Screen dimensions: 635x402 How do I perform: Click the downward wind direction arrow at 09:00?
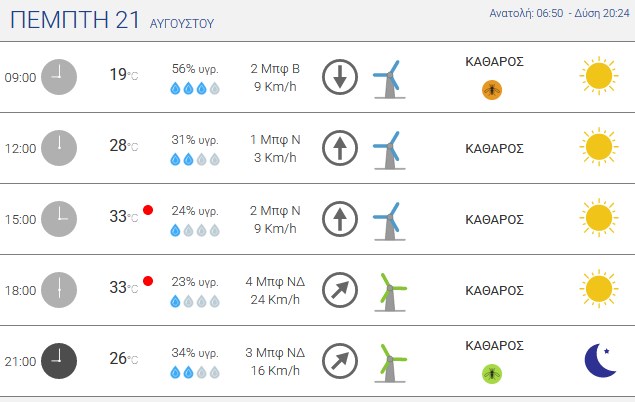[340, 77]
